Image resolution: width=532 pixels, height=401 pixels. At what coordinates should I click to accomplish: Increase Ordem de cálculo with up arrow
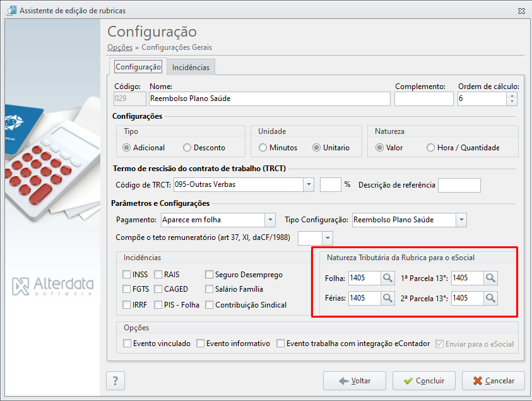[512, 96]
